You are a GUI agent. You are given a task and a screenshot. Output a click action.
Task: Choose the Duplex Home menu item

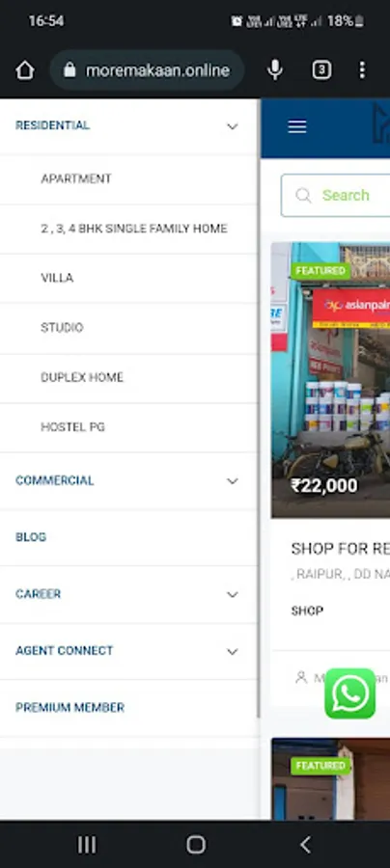point(128,377)
